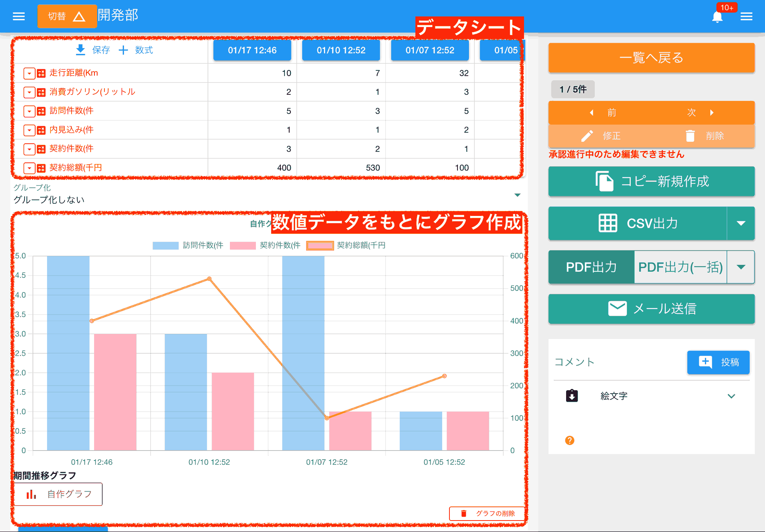Add a formula with the 数式 plus icon
Image resolution: width=765 pixels, height=532 pixels.
pos(124,50)
